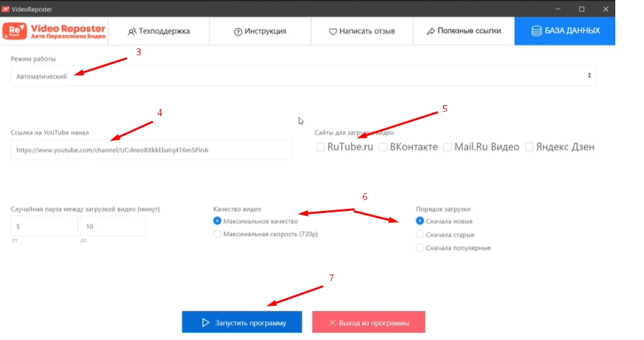
Task: Open the Техподдержка tab
Action: (x=159, y=31)
